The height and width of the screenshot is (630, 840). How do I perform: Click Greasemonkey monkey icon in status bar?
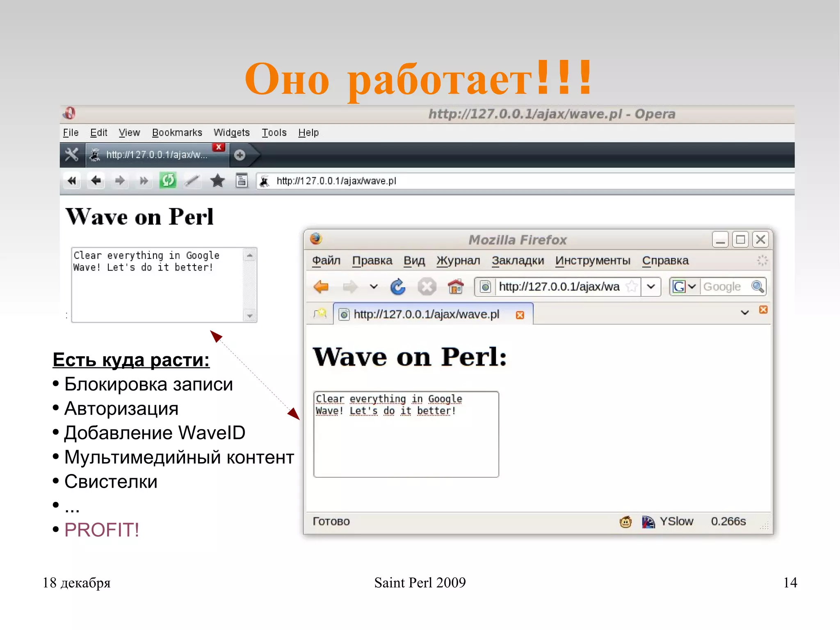tap(625, 522)
